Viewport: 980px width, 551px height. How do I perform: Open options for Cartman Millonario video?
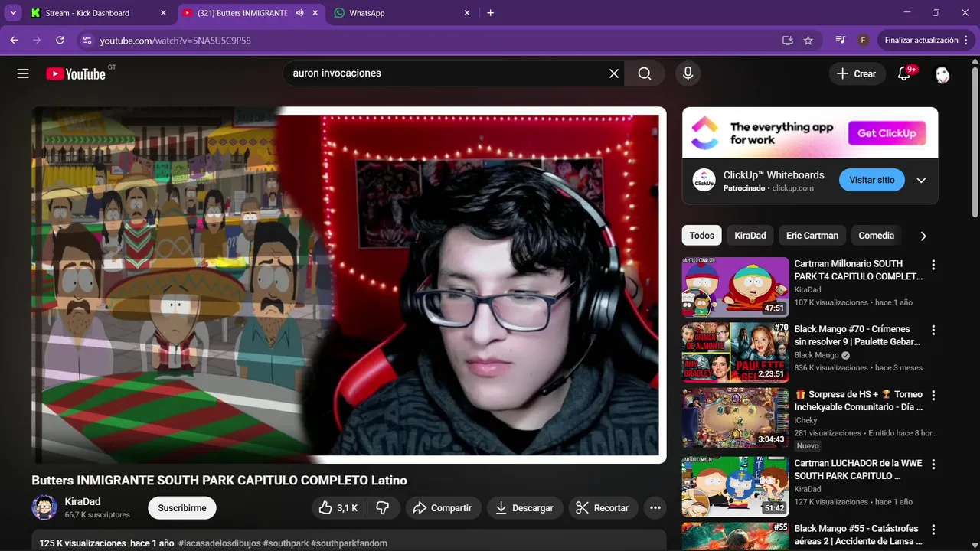point(933,265)
